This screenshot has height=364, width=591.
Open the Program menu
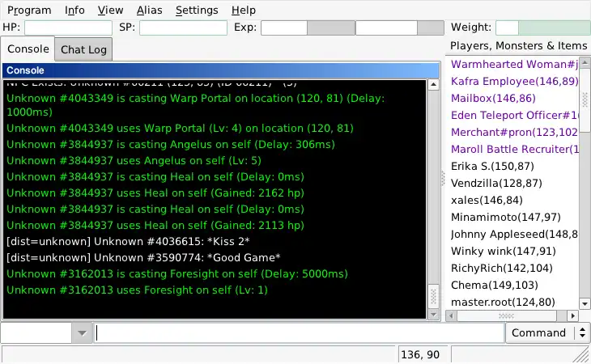(29, 11)
